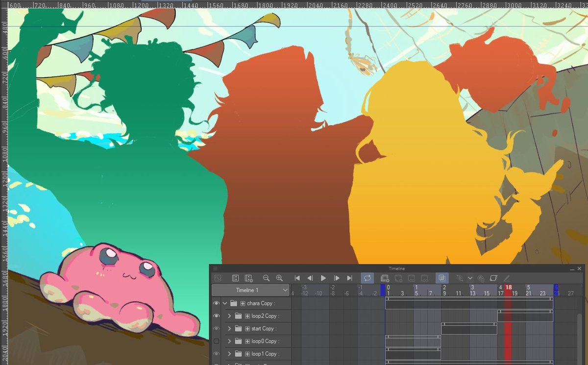
Task: Step forward to next frame
Action: coord(337,278)
